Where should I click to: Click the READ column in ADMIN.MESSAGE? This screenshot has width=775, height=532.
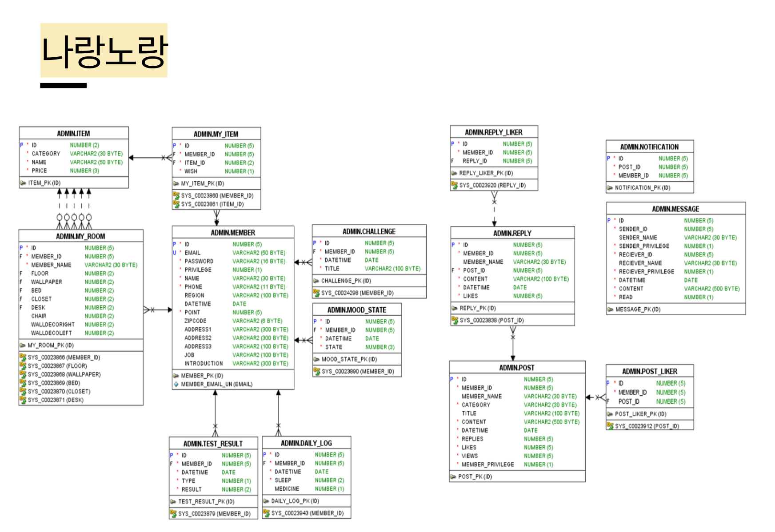(676, 297)
